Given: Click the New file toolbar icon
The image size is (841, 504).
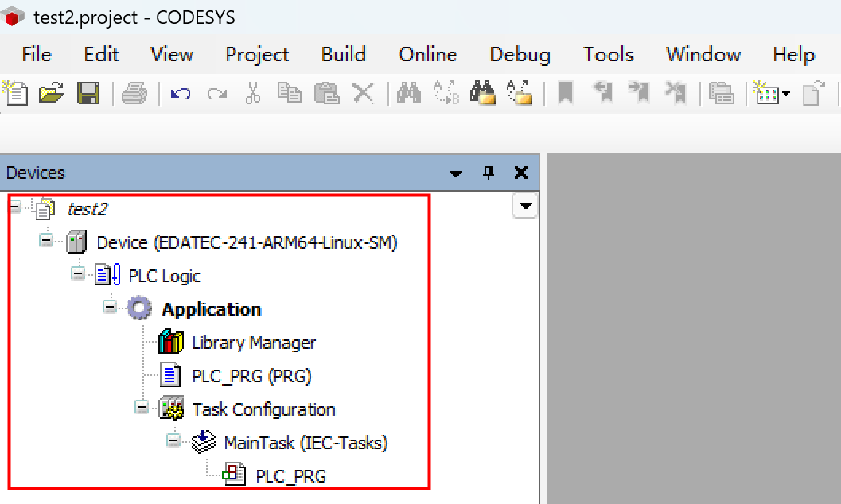Looking at the screenshot, I should 15,93.
